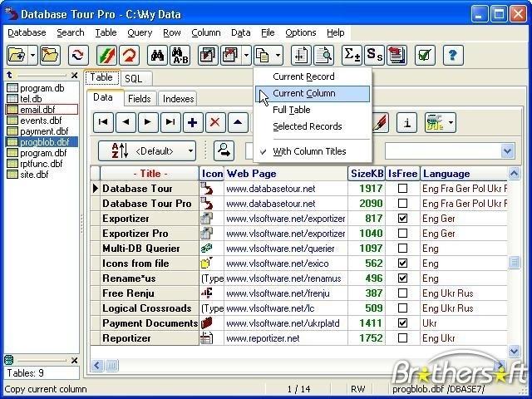Open the combo box right of the filter
Image resolution: width=532 pixels, height=399 pixels.
(507, 151)
